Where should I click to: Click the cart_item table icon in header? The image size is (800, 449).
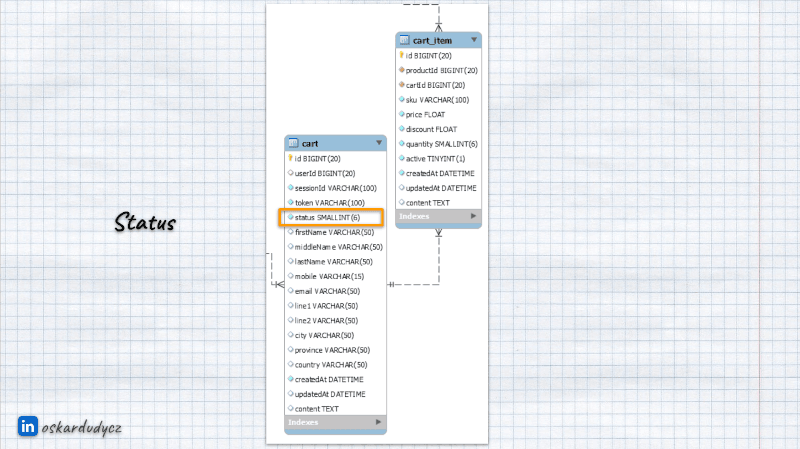(405, 40)
